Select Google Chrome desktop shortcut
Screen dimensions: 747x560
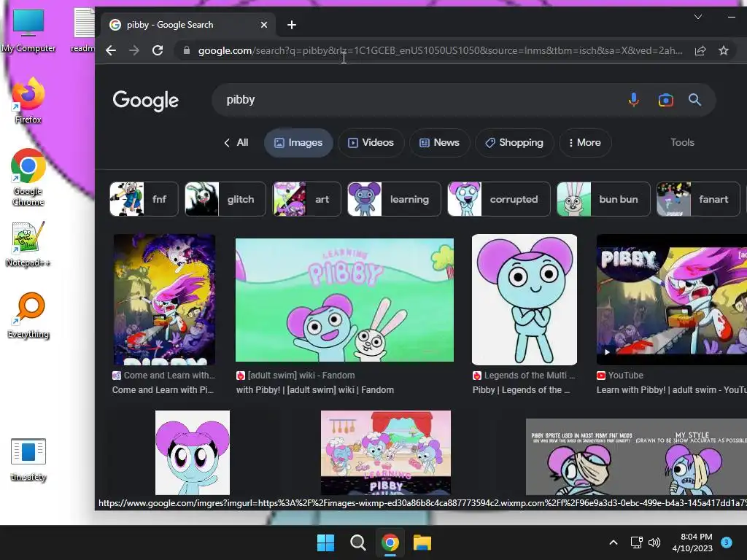click(28, 177)
